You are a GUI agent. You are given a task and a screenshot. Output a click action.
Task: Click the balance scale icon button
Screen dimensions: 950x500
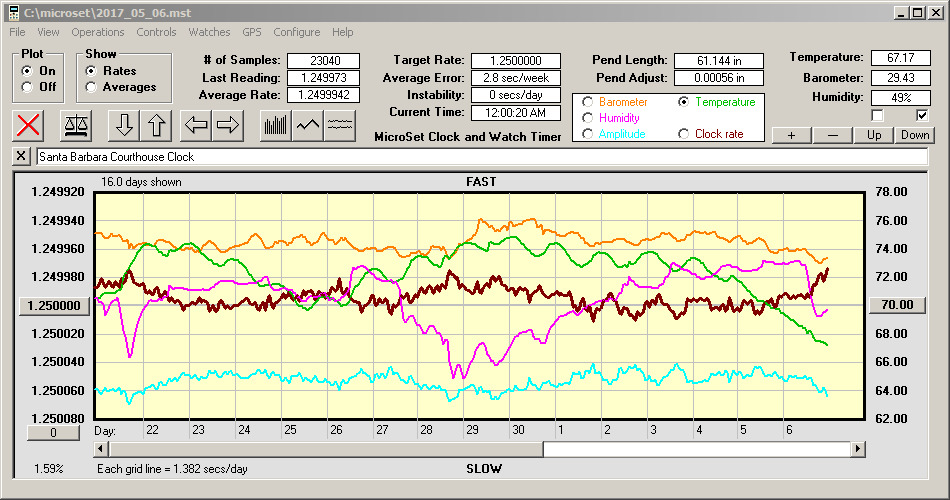(x=75, y=125)
